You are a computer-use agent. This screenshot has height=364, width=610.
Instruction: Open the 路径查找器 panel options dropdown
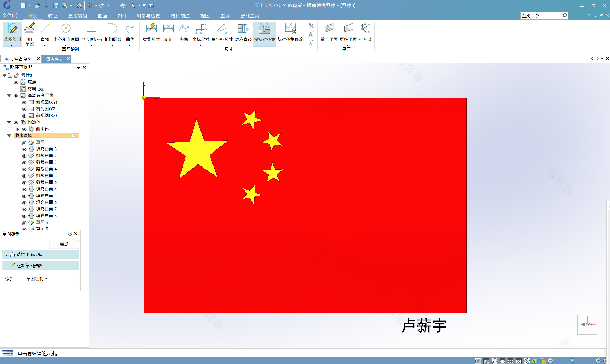(x=78, y=67)
